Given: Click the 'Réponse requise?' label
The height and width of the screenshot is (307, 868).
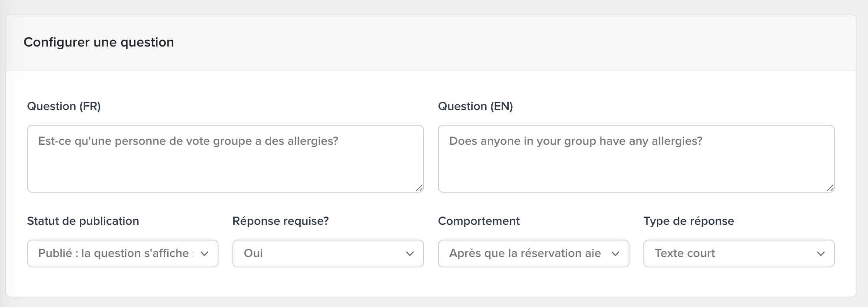Looking at the screenshot, I should [281, 221].
